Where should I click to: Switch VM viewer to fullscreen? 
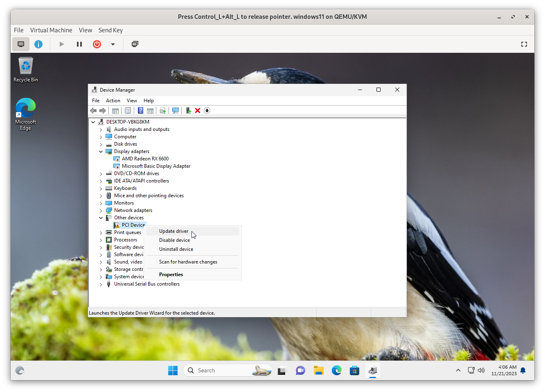point(524,44)
